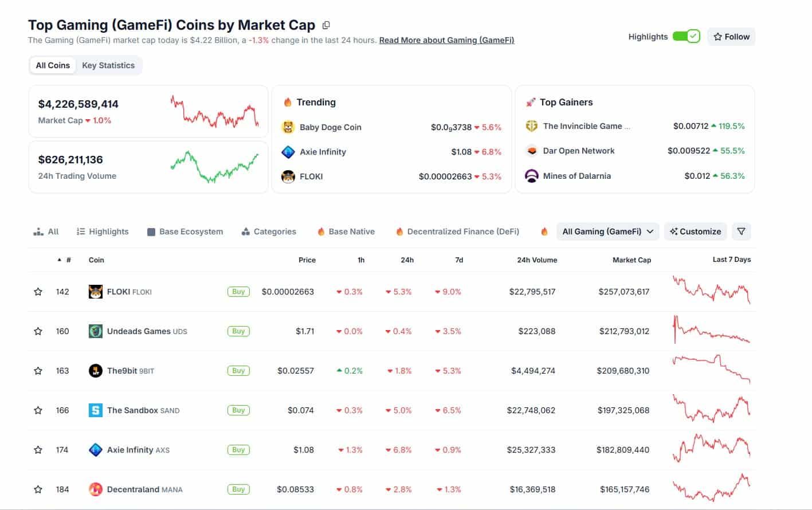
Task: Click FLOKI's Last 7 Days price chart
Action: tap(711, 291)
